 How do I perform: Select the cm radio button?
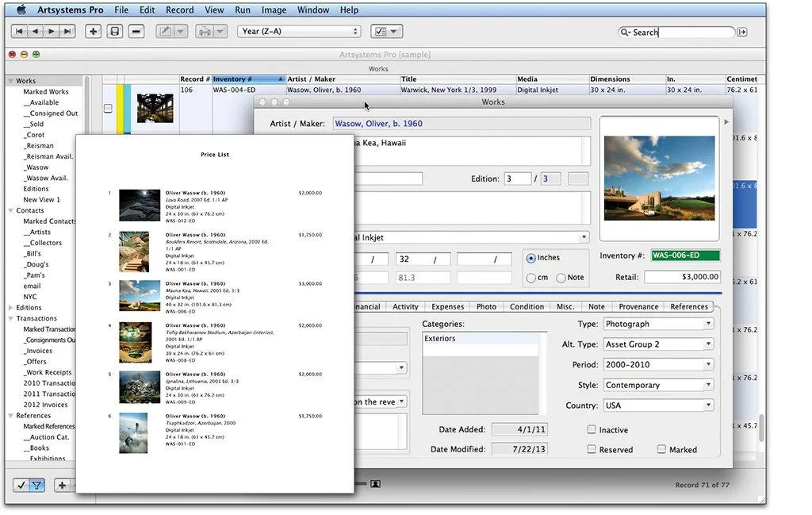(x=531, y=278)
